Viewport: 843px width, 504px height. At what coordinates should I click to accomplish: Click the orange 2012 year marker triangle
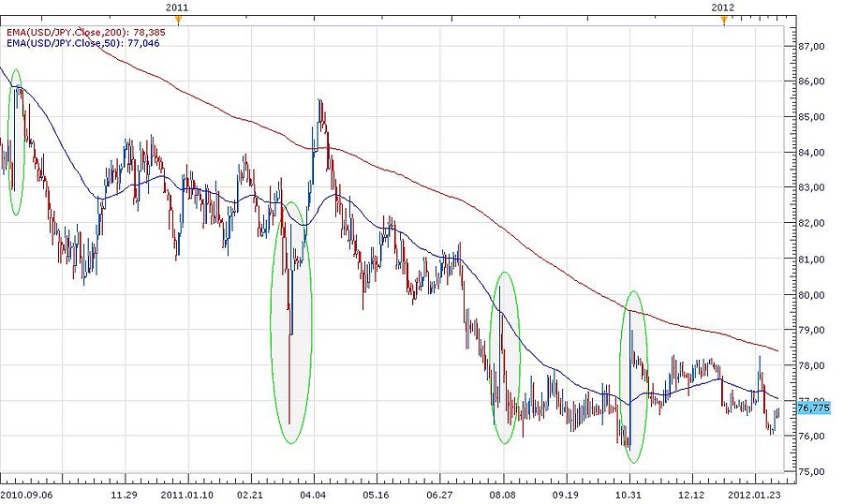[723, 20]
